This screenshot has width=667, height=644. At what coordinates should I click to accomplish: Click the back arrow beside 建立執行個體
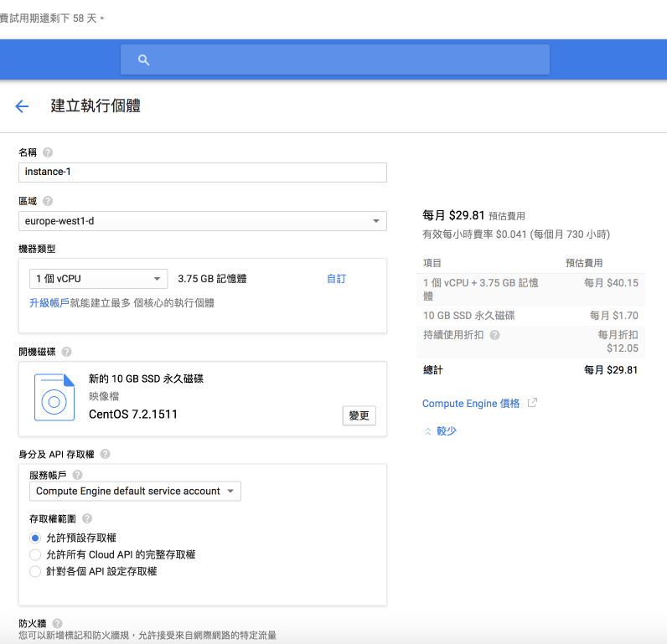(x=22, y=106)
